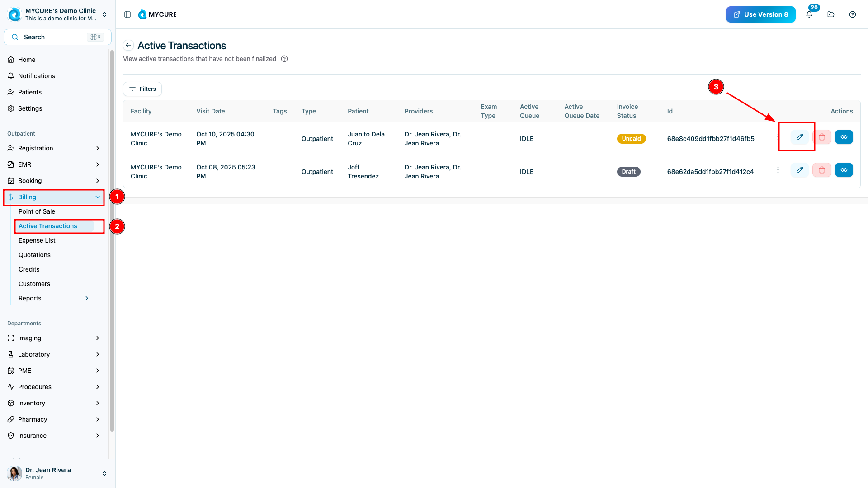View Juanito Dela Cruz transaction with eye icon
The height and width of the screenshot is (488, 868).
[x=844, y=137]
